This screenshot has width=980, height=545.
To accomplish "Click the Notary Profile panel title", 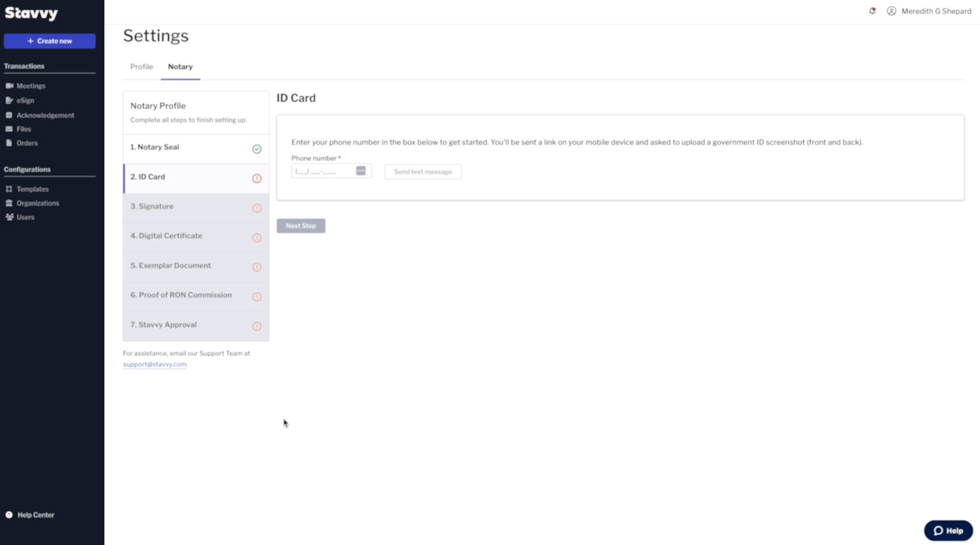I will (158, 106).
